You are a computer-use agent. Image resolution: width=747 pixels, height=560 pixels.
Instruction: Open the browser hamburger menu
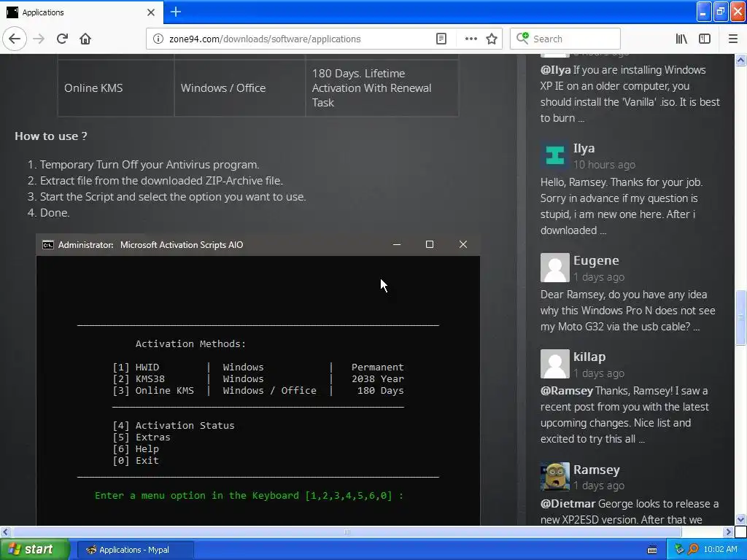pos(733,39)
